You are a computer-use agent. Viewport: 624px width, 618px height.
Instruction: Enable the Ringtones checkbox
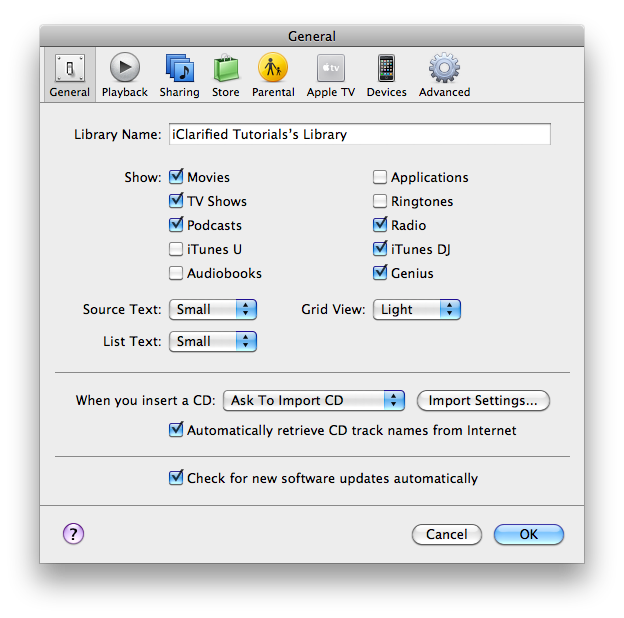click(380, 201)
